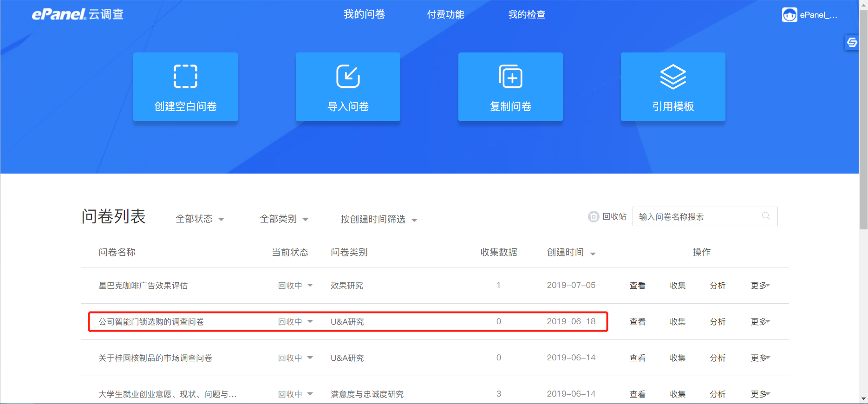Image resolution: width=868 pixels, height=404 pixels.
Task: Sort by 创建时间 column header
Action: click(x=571, y=252)
